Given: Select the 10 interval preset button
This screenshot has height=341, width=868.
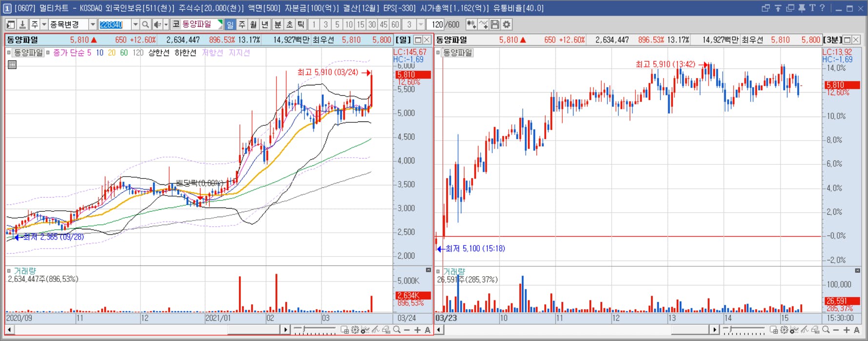Looking at the screenshot, I should (x=349, y=24).
